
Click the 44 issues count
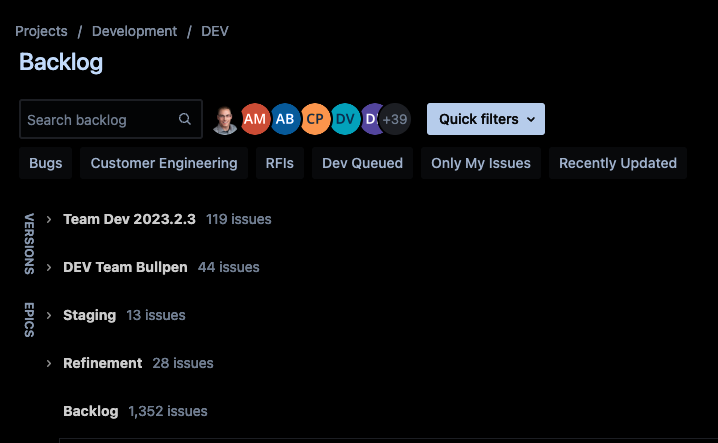[x=228, y=268]
